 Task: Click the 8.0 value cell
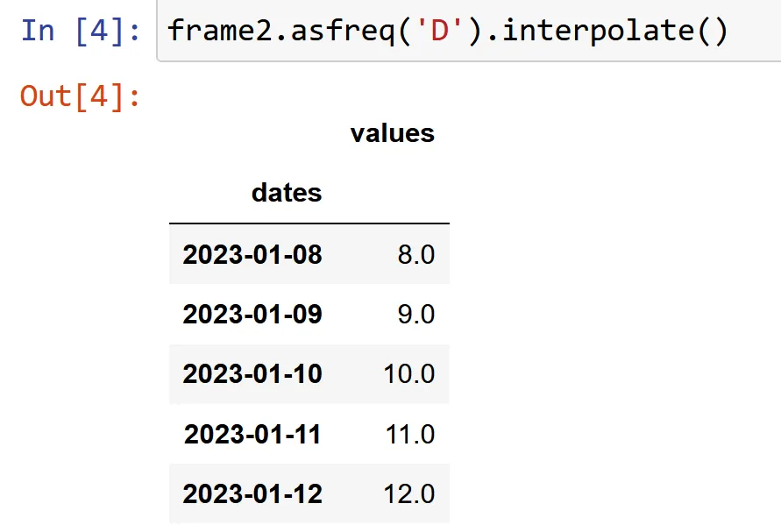click(415, 254)
